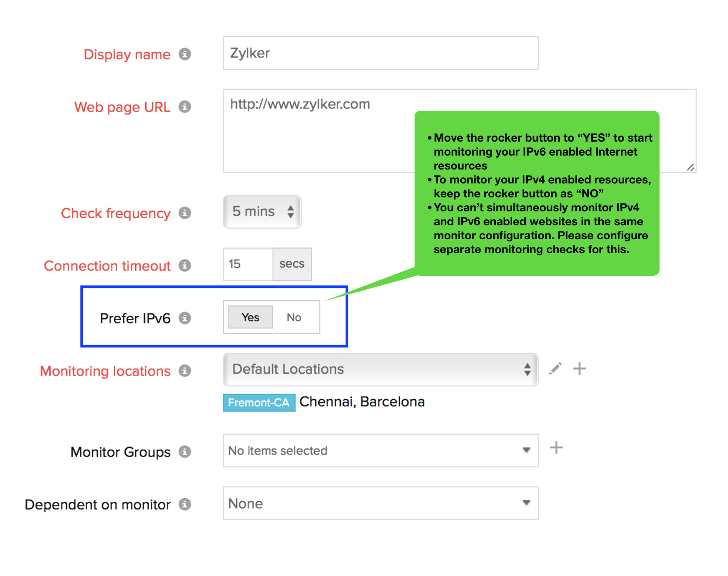Open info for Dependent on monitor
This screenshot has height=576, width=728.
(x=185, y=505)
